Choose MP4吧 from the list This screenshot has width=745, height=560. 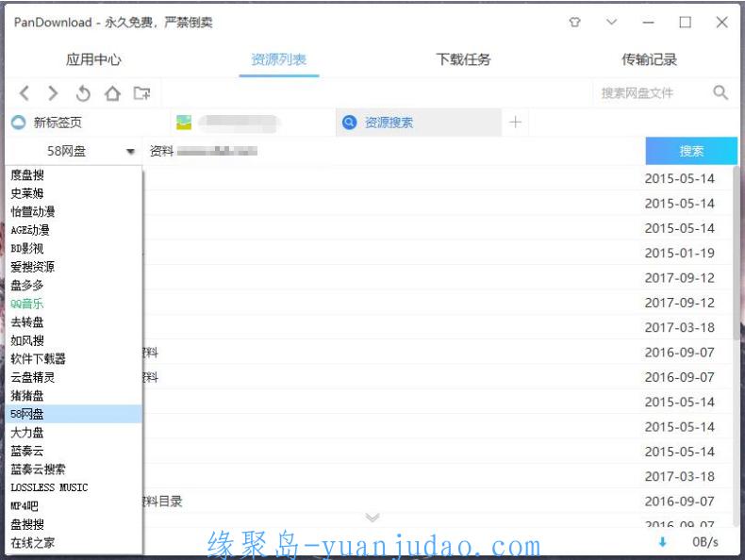click(x=74, y=506)
